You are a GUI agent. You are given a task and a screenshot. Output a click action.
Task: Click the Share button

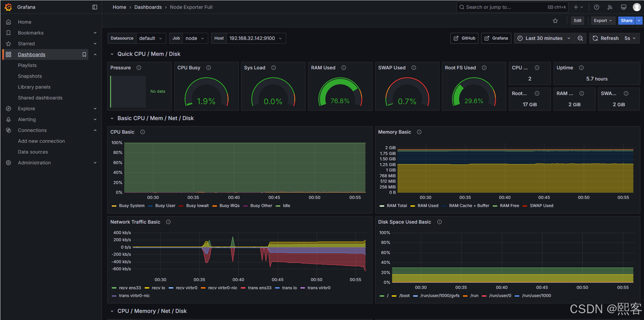[x=626, y=21]
